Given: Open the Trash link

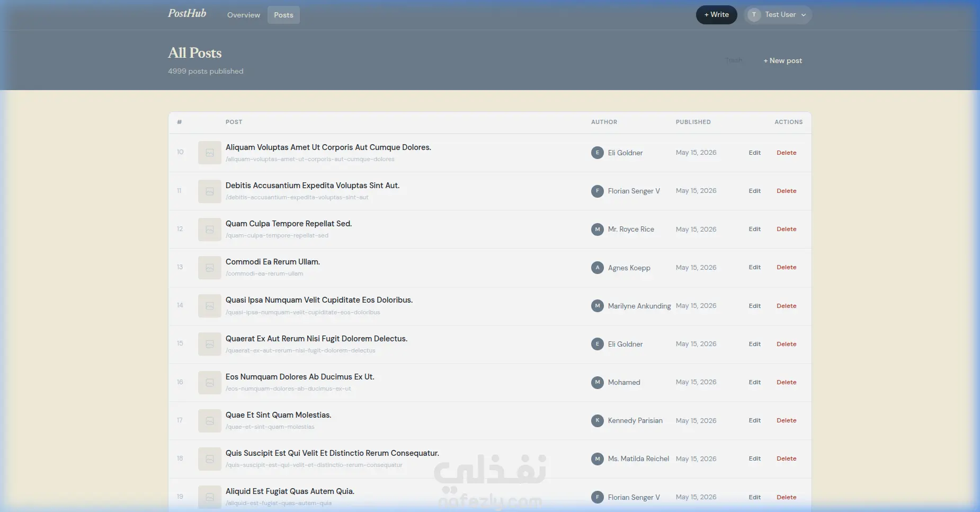Looking at the screenshot, I should (734, 60).
